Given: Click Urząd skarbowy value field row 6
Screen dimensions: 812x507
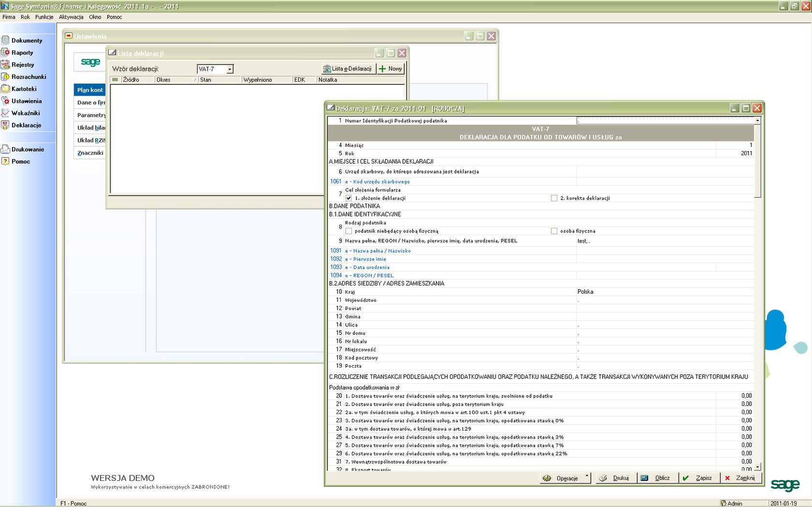Looking at the screenshot, I should tap(665, 171).
